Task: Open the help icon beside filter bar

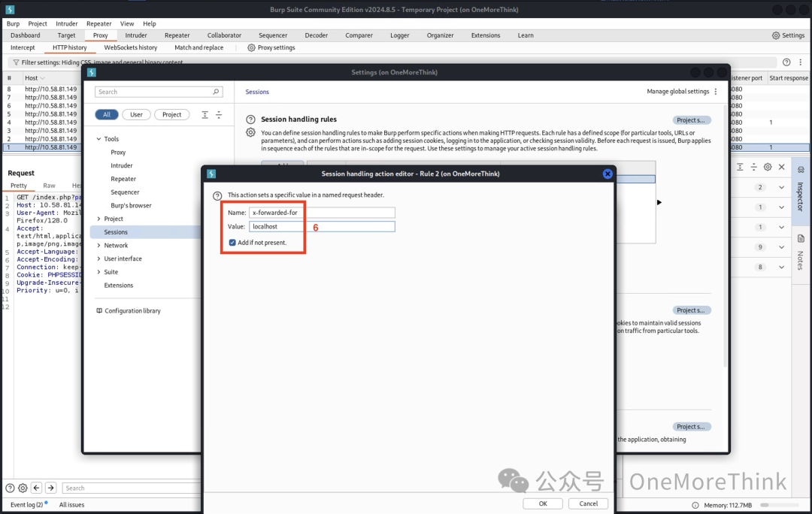Action: coord(786,62)
